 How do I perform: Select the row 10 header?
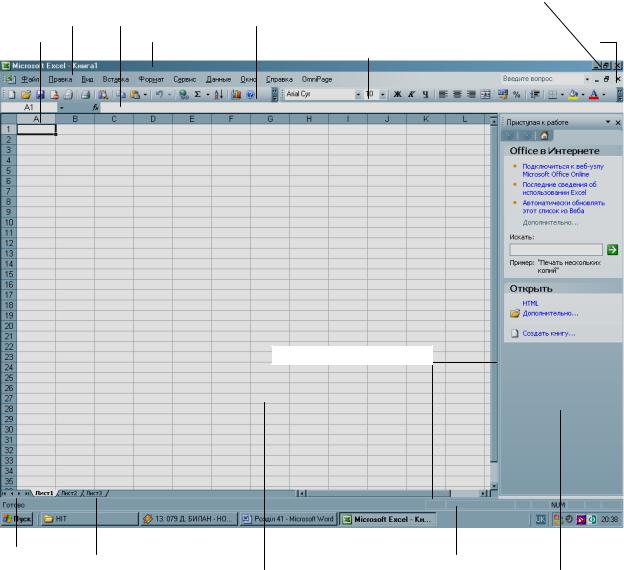pyautogui.click(x=8, y=223)
